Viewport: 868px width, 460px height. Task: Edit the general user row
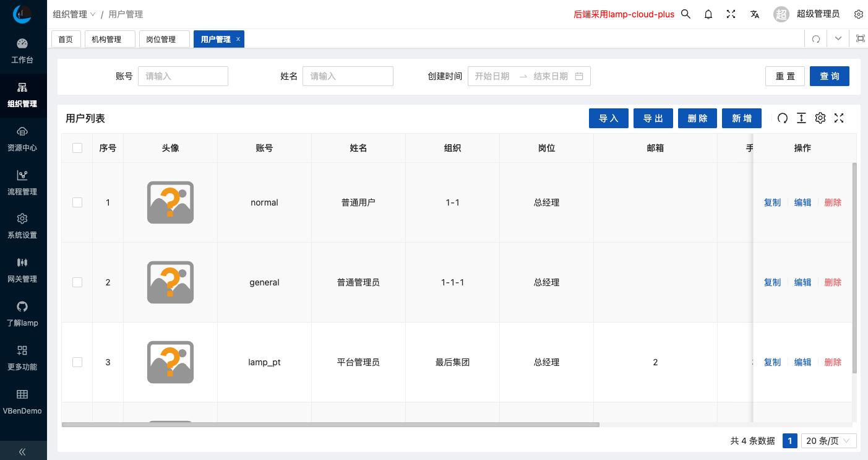click(802, 282)
